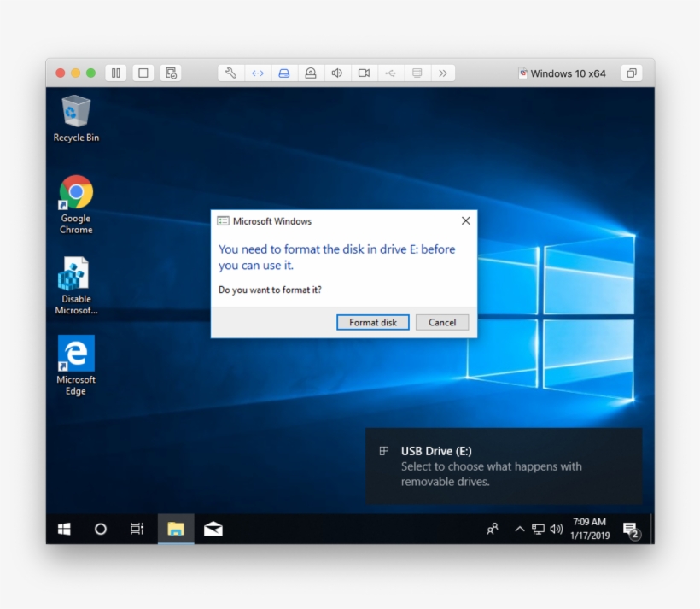
Task: Open the snapshot manager icon
Action: (171, 73)
